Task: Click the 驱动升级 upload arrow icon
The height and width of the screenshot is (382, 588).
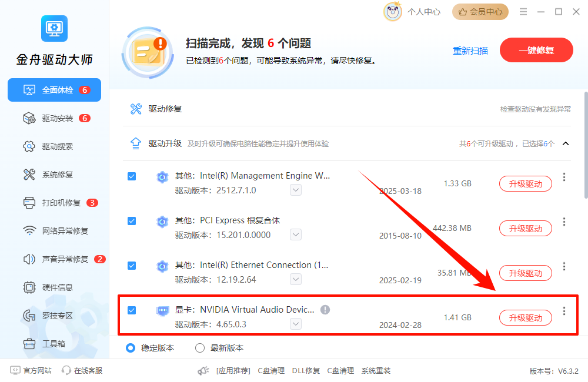Action: (x=136, y=143)
